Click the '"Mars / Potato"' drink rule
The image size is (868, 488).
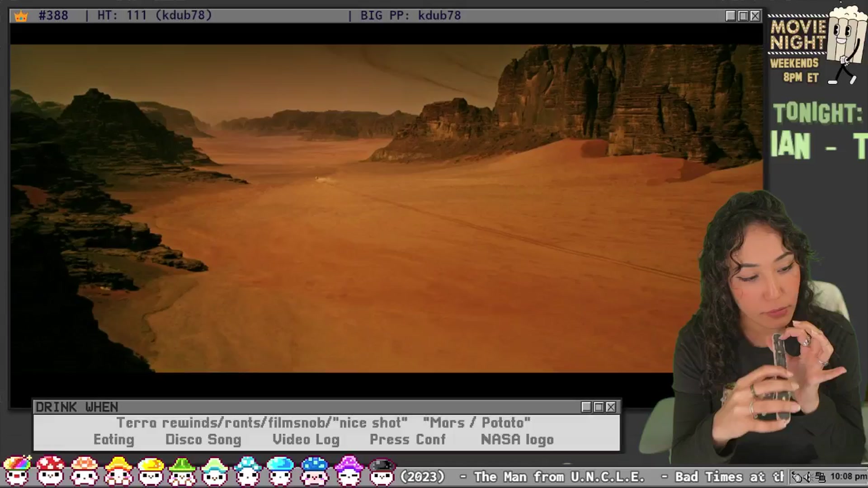tap(476, 422)
